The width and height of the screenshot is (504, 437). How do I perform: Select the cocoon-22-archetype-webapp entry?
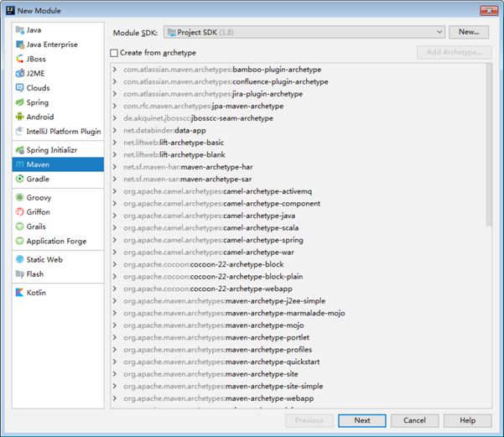[x=208, y=289]
